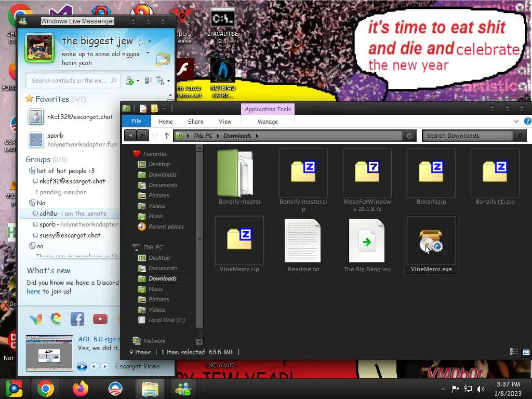Select The Big Bang.iso file

(367, 245)
